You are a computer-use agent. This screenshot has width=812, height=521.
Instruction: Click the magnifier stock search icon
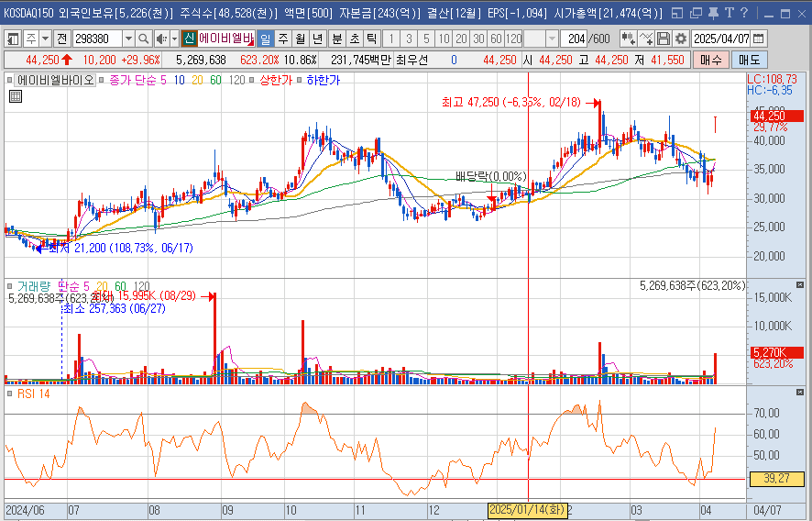[x=144, y=39]
